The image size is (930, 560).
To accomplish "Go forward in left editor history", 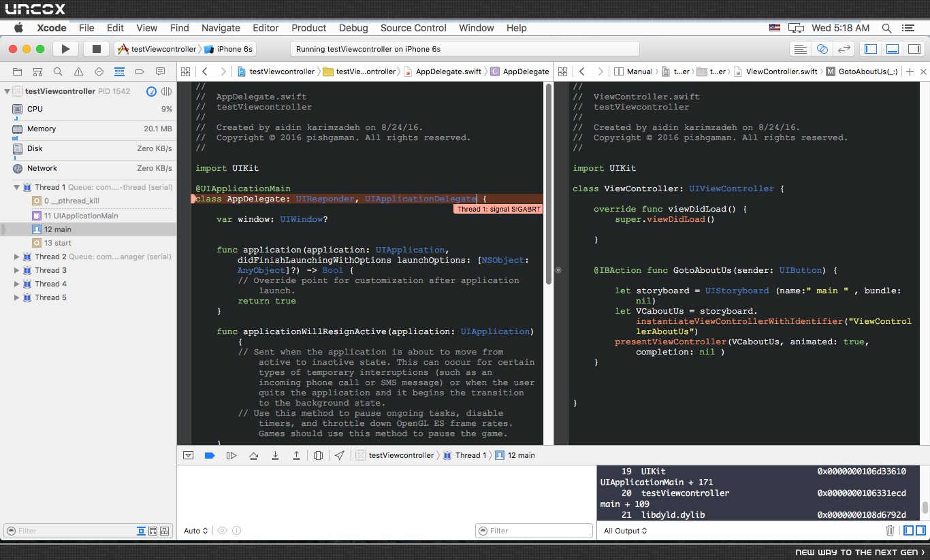I will [223, 71].
